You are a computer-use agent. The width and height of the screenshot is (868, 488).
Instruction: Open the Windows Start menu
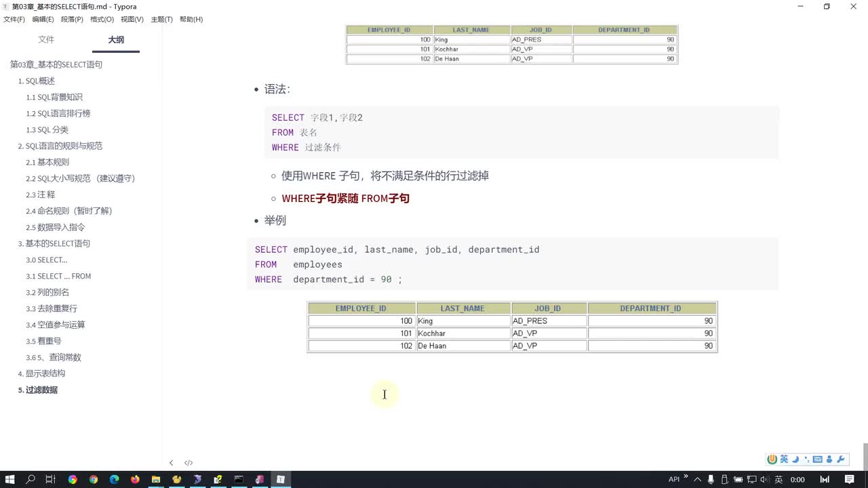click(x=9, y=479)
